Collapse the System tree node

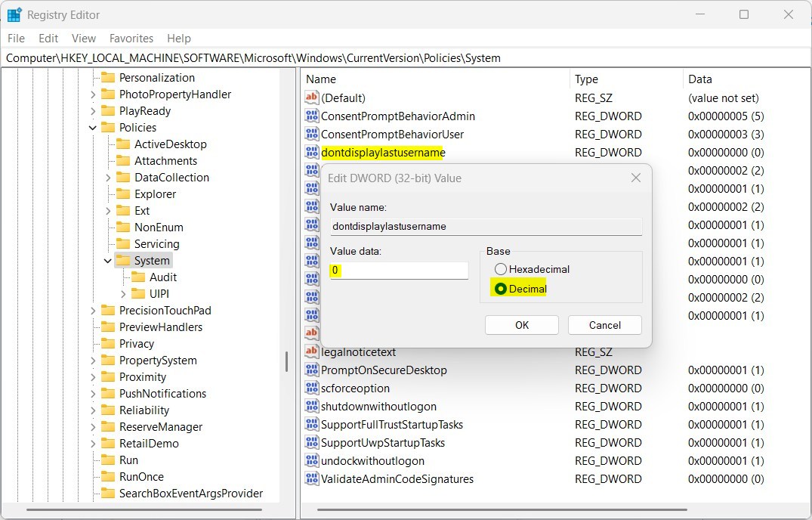[108, 261]
